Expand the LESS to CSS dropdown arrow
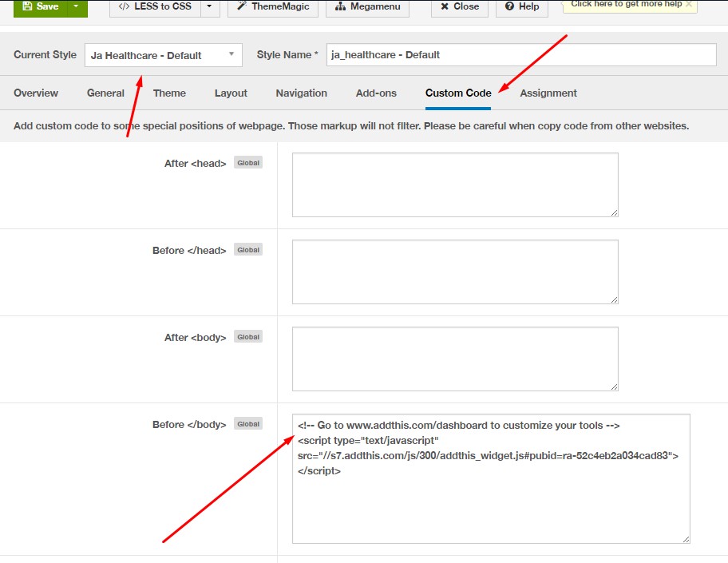The height and width of the screenshot is (563, 728). 210,7
